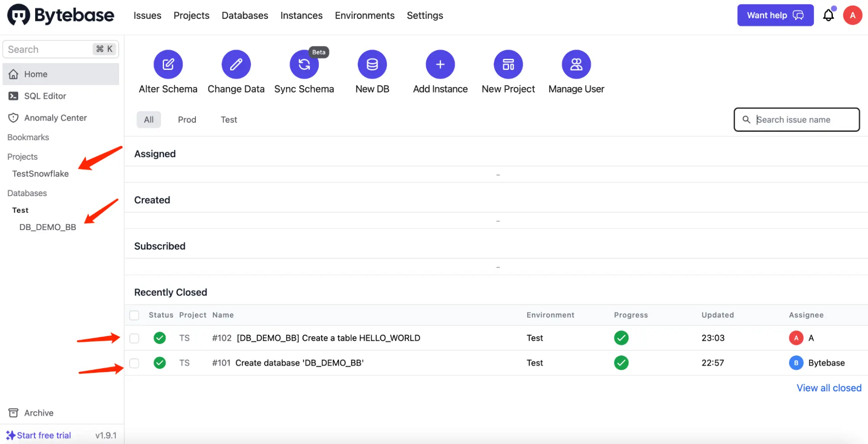The image size is (868, 444).
Task: Click the Add Instance plus icon
Action: click(440, 64)
